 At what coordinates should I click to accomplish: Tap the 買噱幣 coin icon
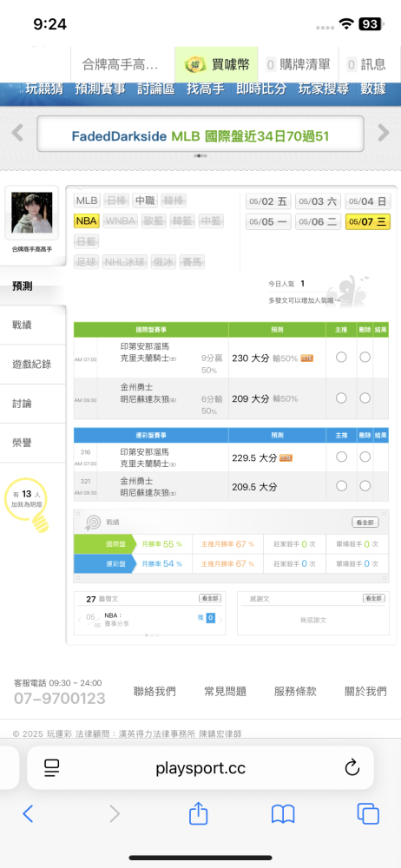click(194, 65)
